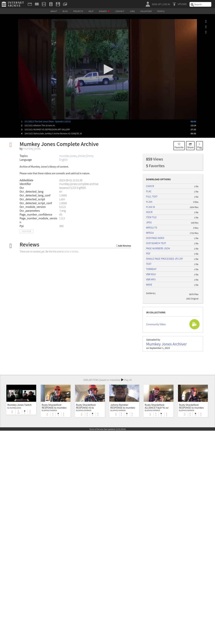The image size is (215, 644).
Task: Expand the H.264 IA downloads
Action: tap(150, 207)
